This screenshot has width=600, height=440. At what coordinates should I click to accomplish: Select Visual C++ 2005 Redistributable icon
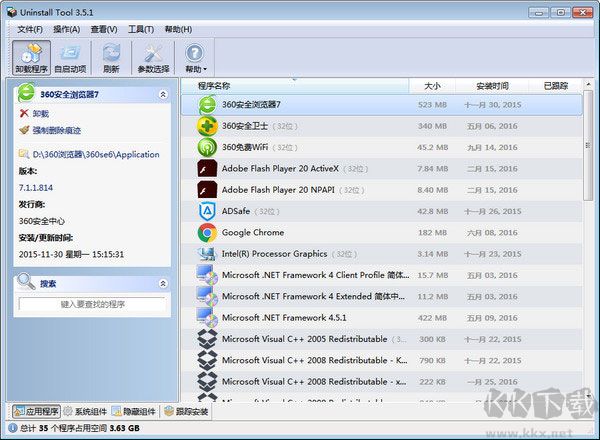207,339
